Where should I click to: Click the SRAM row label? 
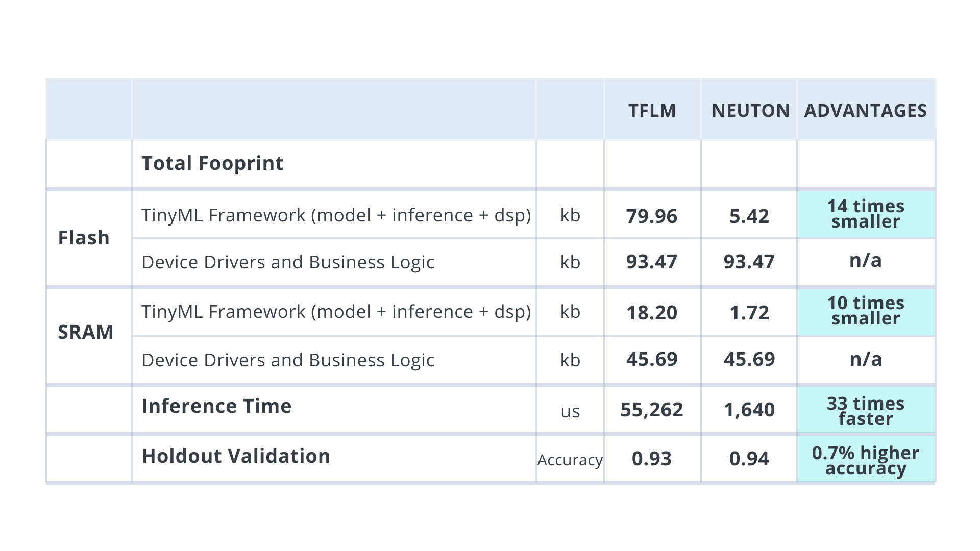click(86, 332)
